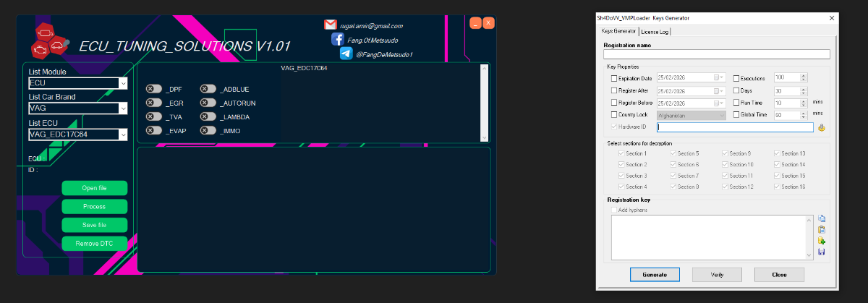The width and height of the screenshot is (868, 303).
Task: Tick the Country Lock checkbox
Action: point(615,115)
